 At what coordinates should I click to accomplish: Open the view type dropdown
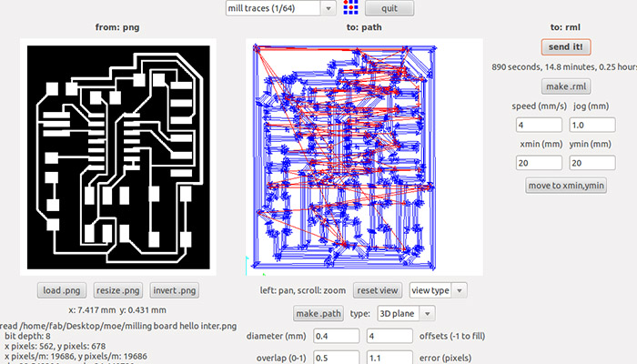pos(438,290)
